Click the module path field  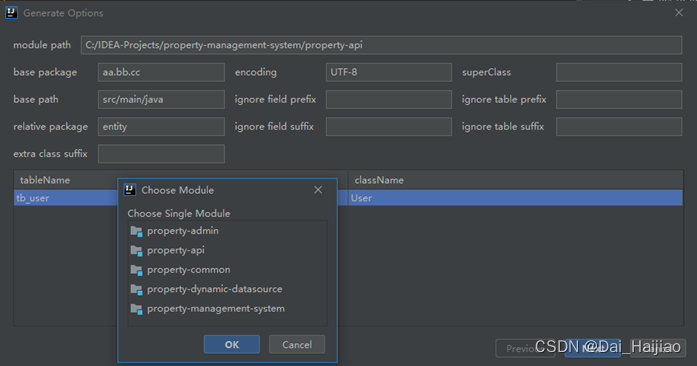pos(381,45)
